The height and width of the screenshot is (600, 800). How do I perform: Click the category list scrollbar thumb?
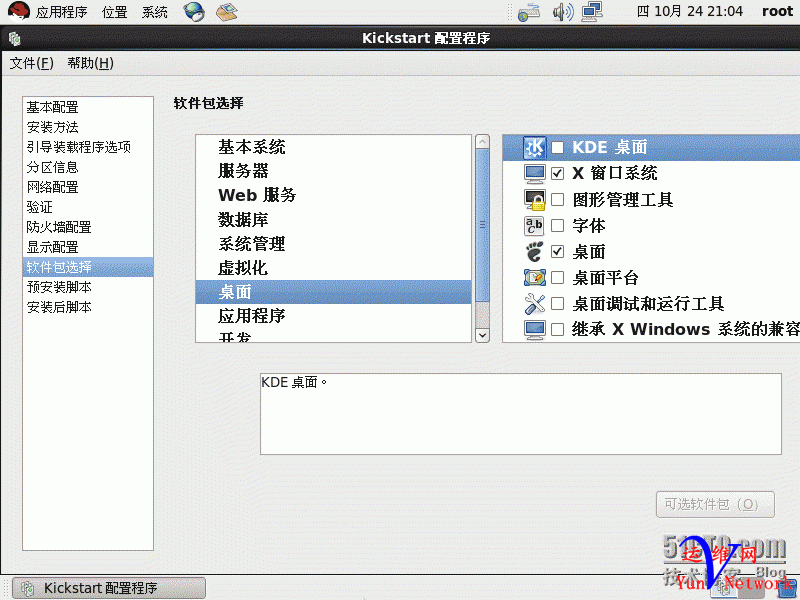pos(482,225)
